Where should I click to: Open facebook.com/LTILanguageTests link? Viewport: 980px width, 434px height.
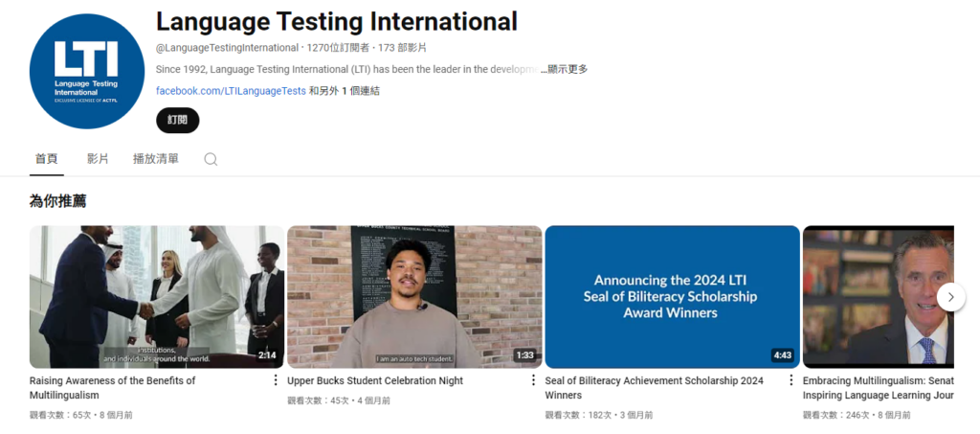coord(231,91)
